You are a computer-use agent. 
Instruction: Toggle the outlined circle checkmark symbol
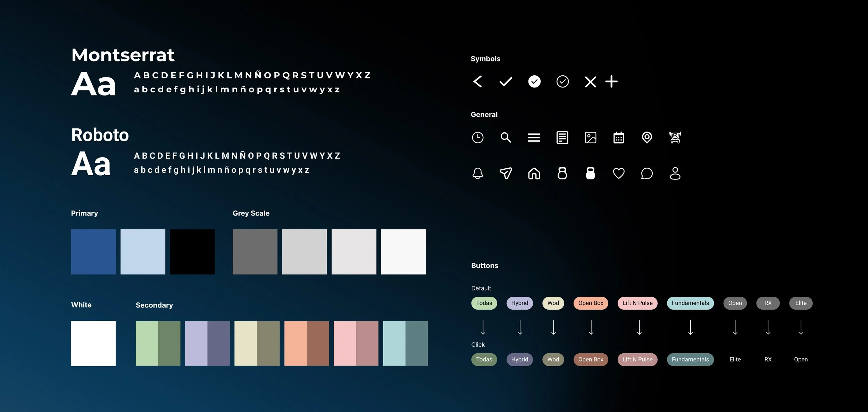(x=562, y=82)
